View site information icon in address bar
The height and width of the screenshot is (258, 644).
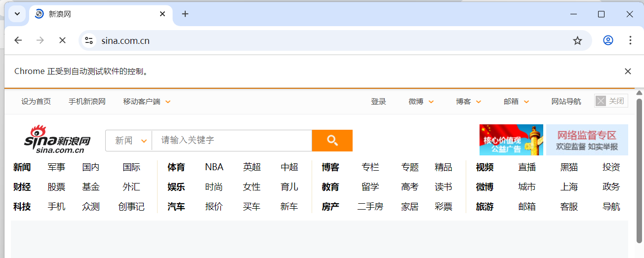[x=89, y=40]
